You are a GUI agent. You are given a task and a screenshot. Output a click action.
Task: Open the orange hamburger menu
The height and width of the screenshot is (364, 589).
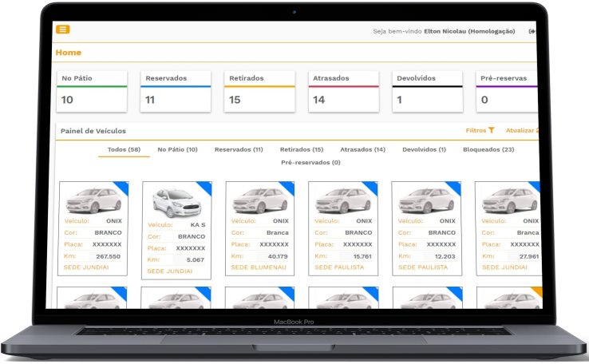[x=62, y=30]
